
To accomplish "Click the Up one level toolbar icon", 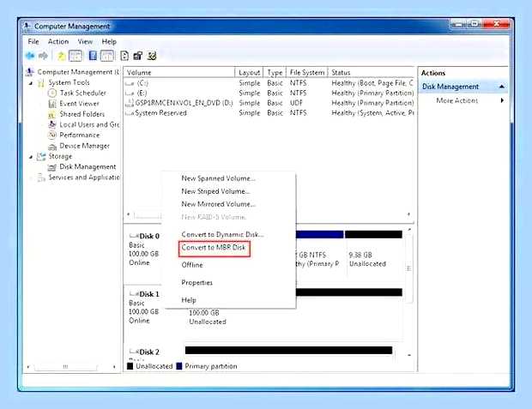I will pos(61,56).
